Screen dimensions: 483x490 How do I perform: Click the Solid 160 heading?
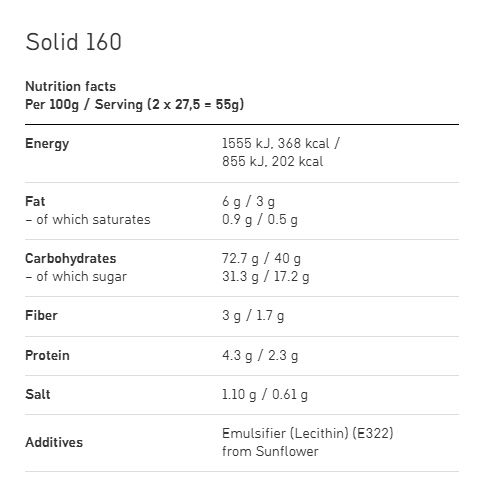click(x=73, y=42)
